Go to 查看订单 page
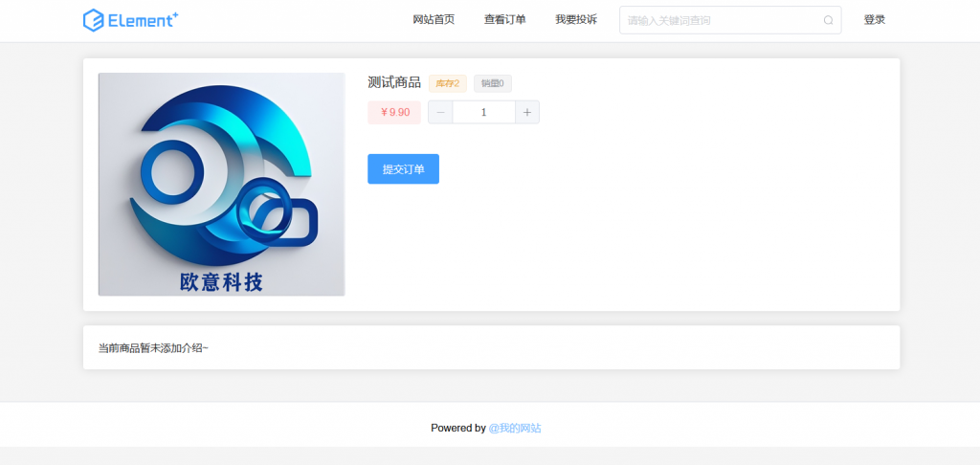980x465 pixels. tap(505, 20)
